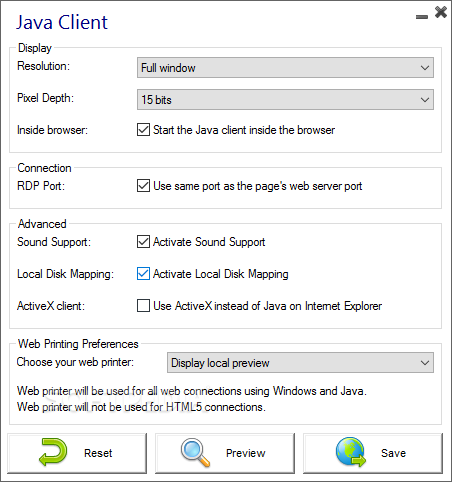452x482 pixels.
Task: Minimize the Java Client window
Action: pyautogui.click(x=422, y=17)
